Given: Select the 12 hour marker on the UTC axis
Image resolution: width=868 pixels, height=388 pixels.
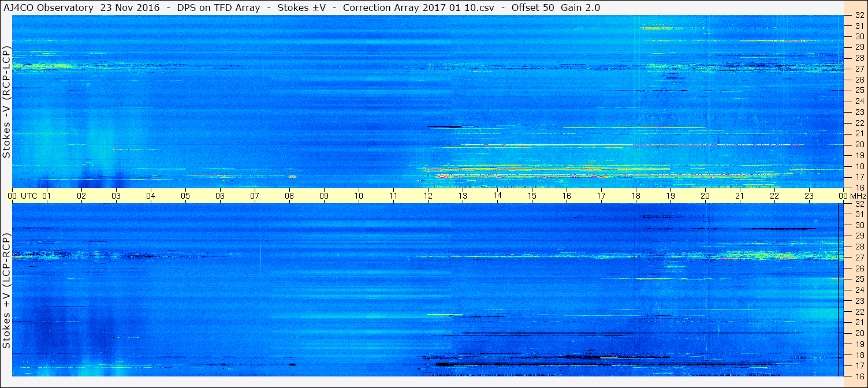Looking at the screenshot, I should [428, 196].
